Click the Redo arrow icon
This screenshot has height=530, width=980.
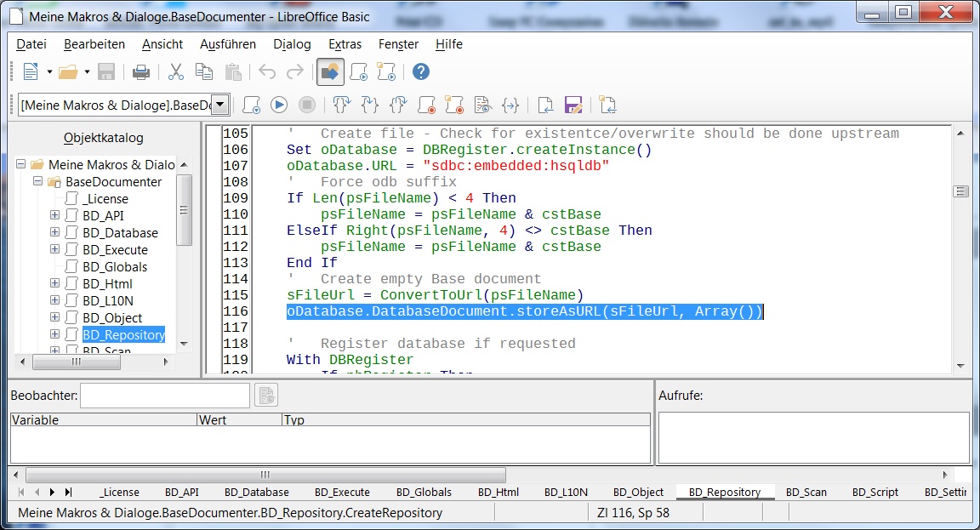pos(295,71)
